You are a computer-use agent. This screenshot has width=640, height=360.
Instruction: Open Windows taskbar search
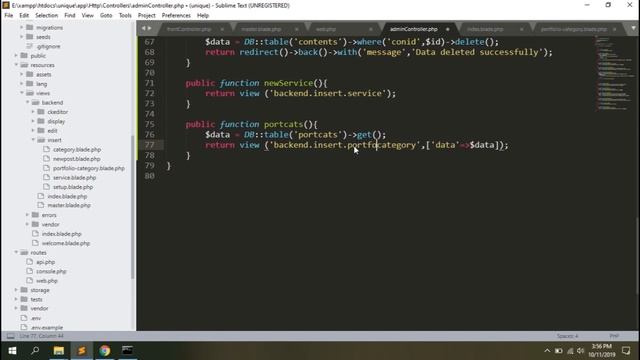point(36,351)
